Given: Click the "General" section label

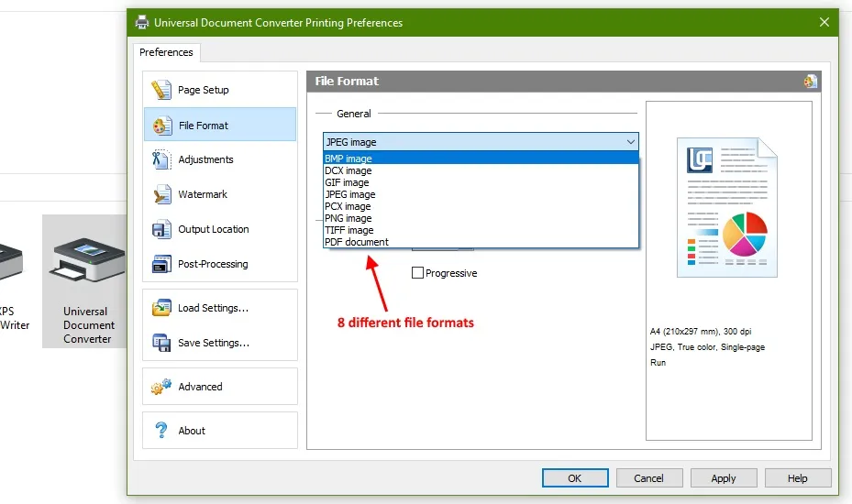Looking at the screenshot, I should coord(354,114).
